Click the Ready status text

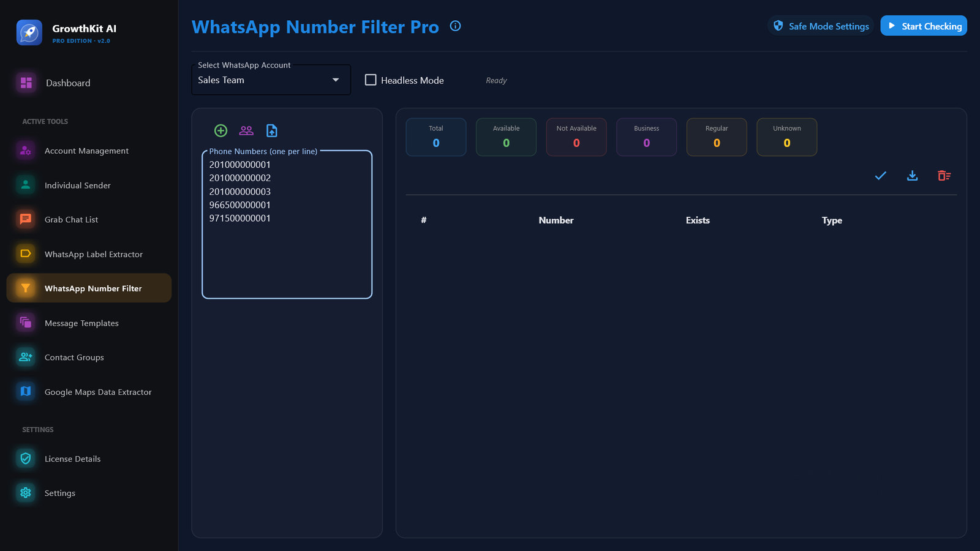(496, 80)
